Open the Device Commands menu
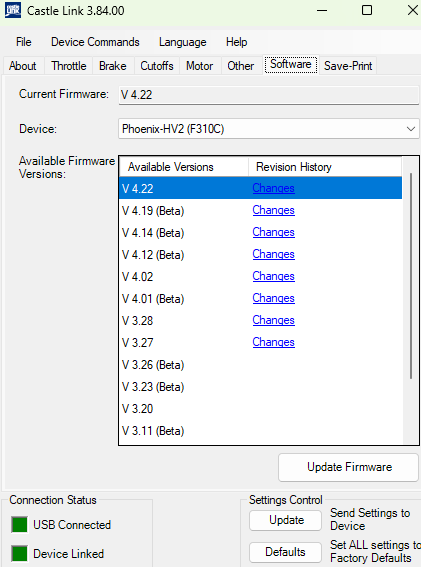 pyautogui.click(x=95, y=42)
